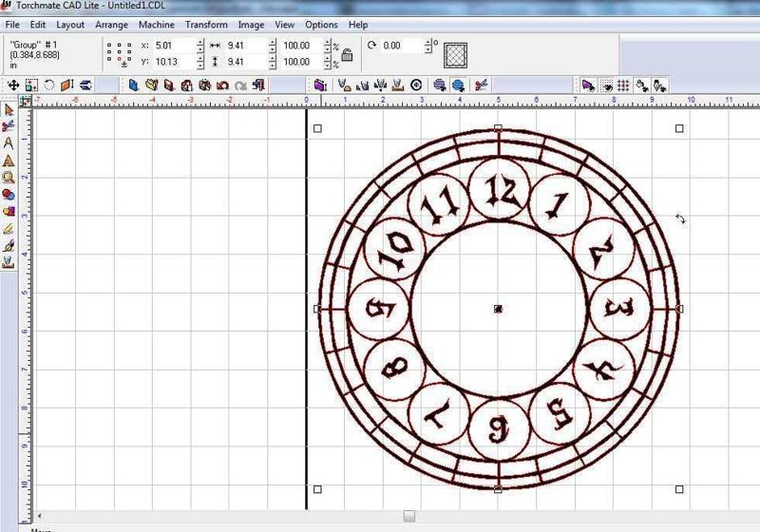Open the File menu
760x532 pixels.
[x=12, y=25]
